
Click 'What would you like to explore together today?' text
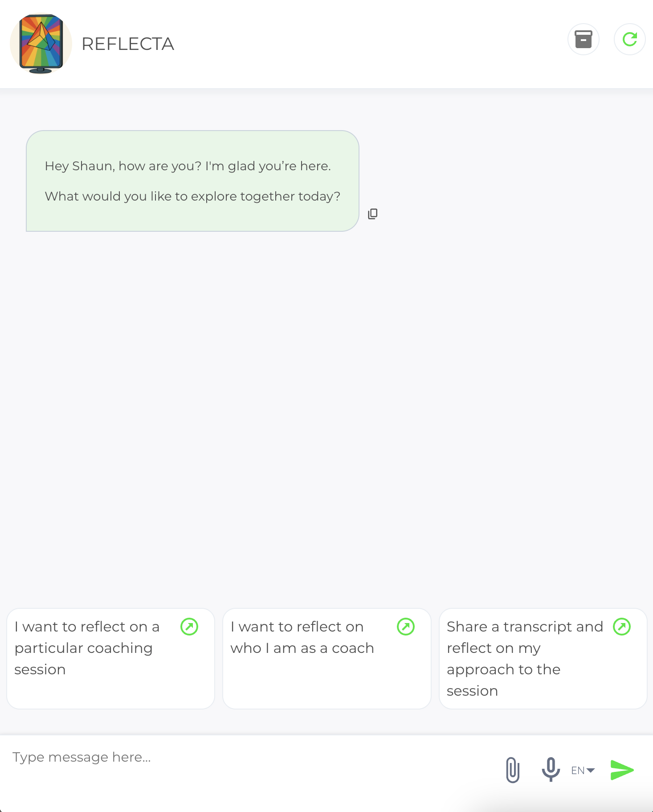tap(192, 197)
